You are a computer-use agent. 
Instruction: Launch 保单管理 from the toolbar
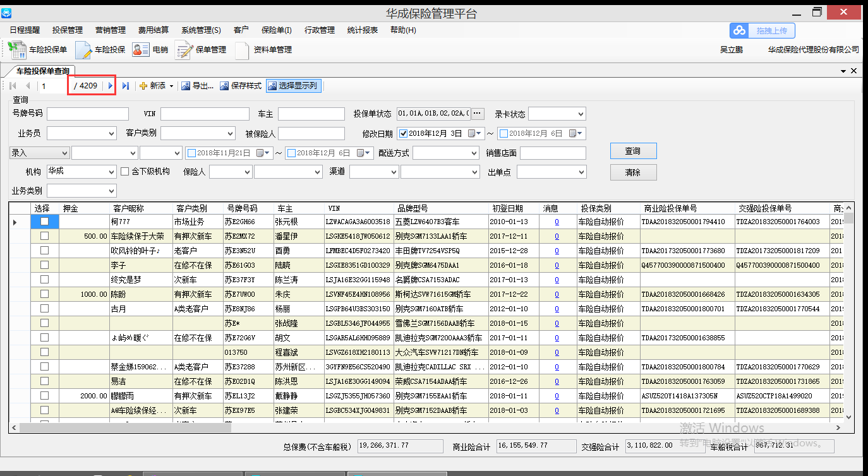point(183,49)
